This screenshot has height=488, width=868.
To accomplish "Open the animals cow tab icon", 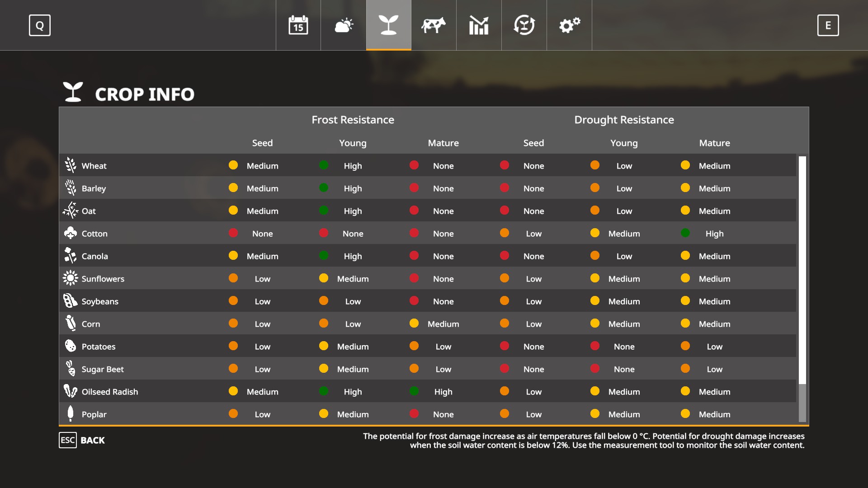I will point(434,25).
